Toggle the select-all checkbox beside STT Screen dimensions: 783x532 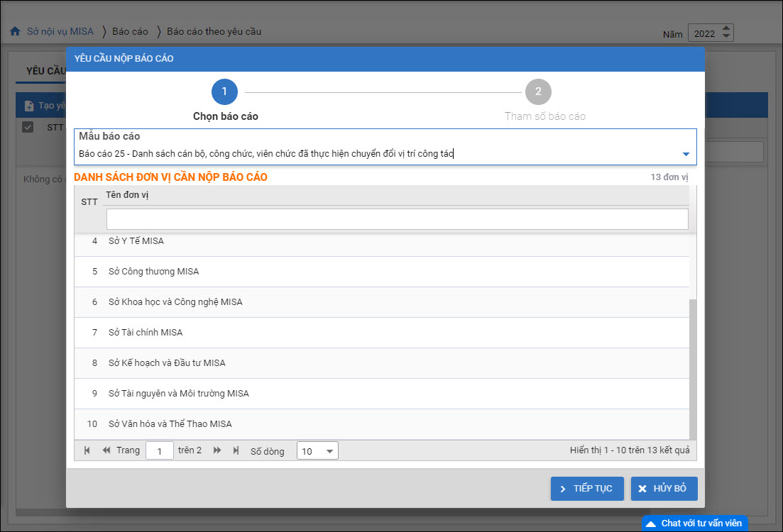tap(28, 127)
